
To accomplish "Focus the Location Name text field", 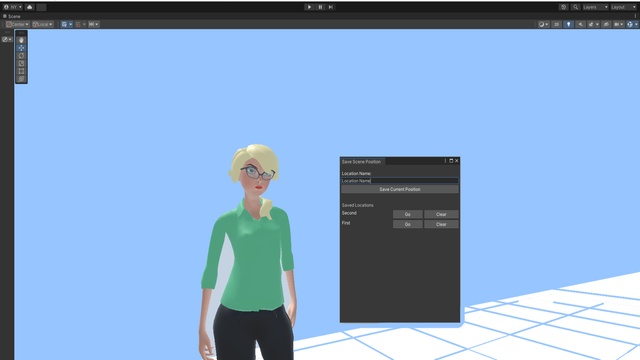I will coord(400,180).
